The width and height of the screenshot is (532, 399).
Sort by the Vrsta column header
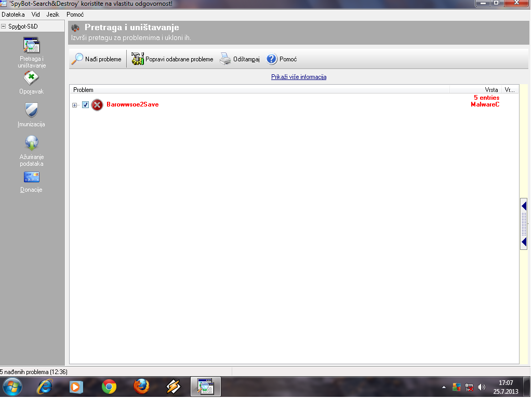point(476,90)
